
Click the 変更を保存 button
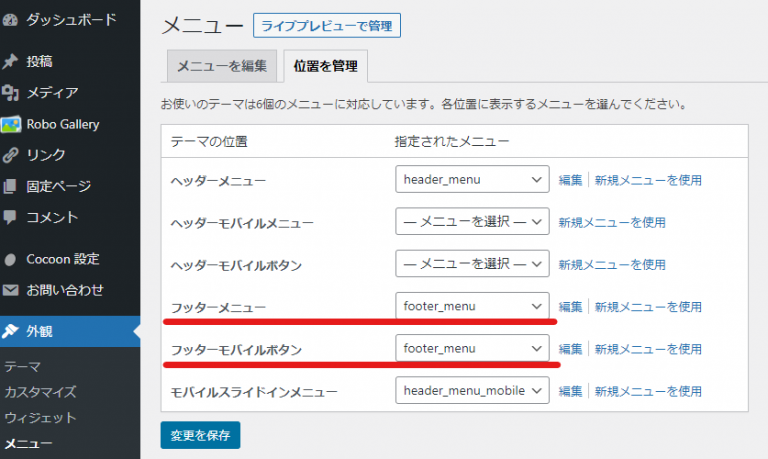(200, 435)
